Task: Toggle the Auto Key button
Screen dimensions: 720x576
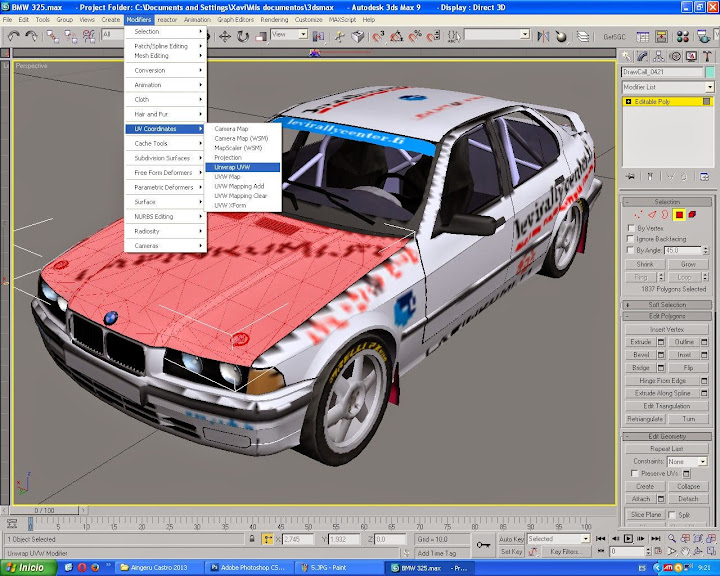Action: pyautogui.click(x=511, y=539)
